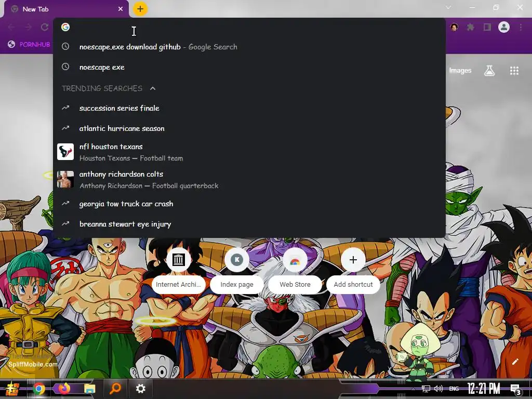Viewport: 532px width, 399px height.
Task: Open the extensions puzzle-piece menu
Action: point(471,27)
